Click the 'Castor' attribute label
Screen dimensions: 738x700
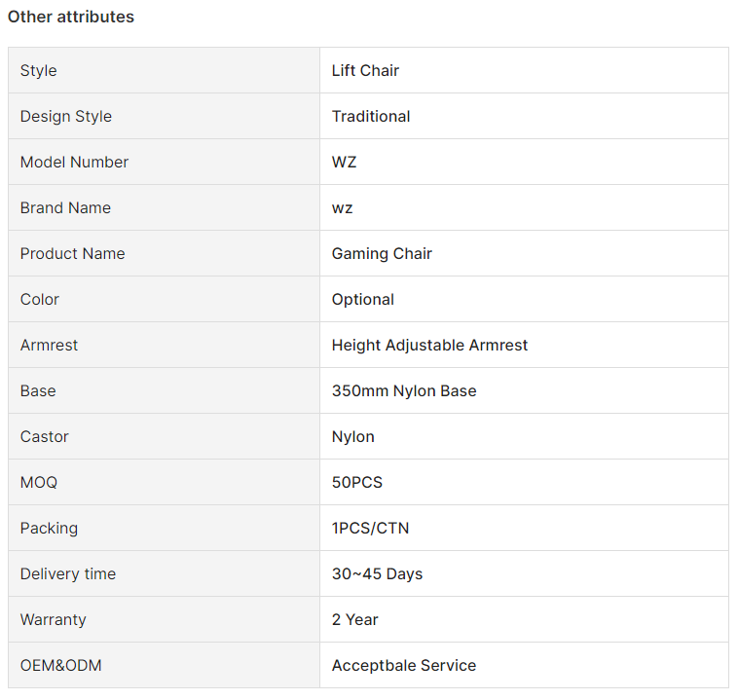[x=44, y=437]
